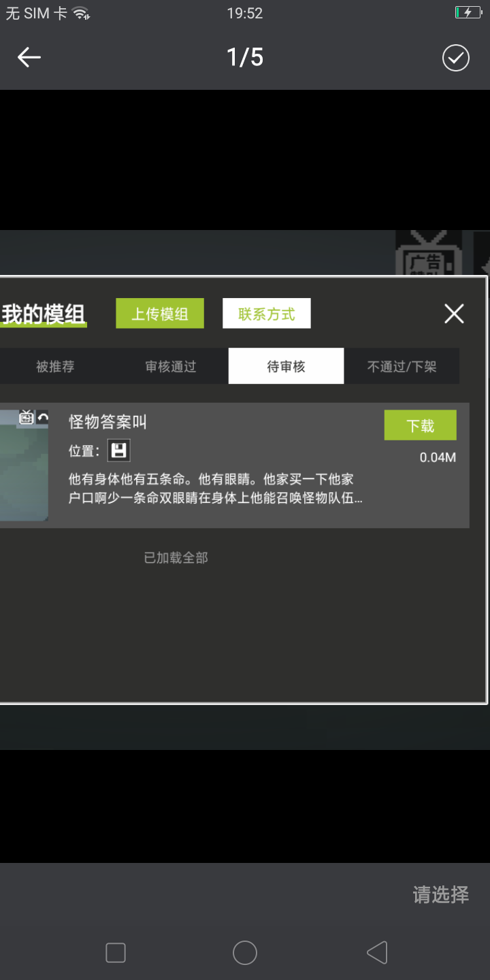Tap the back arrow in the top bar
The width and height of the screenshot is (490, 980).
click(x=29, y=58)
